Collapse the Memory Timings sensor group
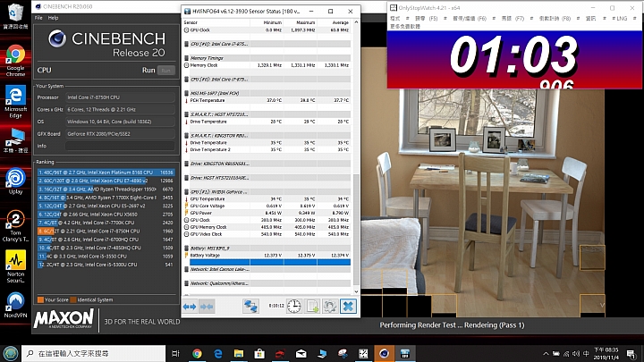The image size is (644, 362). [186, 58]
